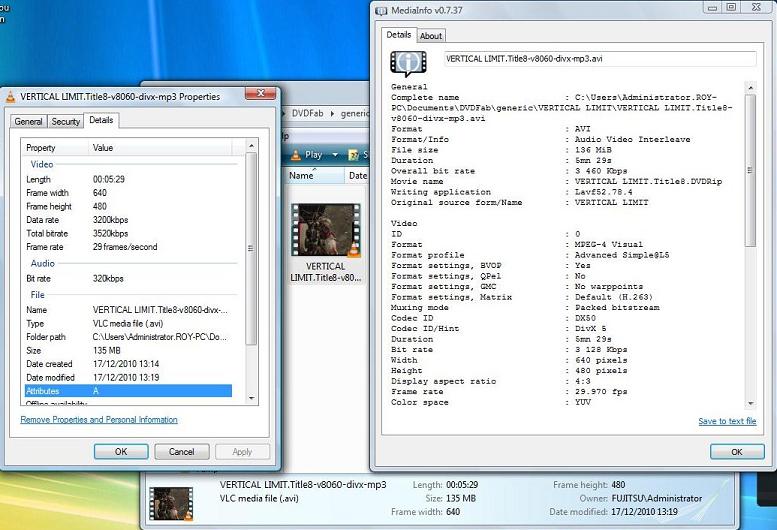Click the VLC cone icon in Properties title bar
The width and height of the screenshot is (777, 530).
[x=10, y=97]
